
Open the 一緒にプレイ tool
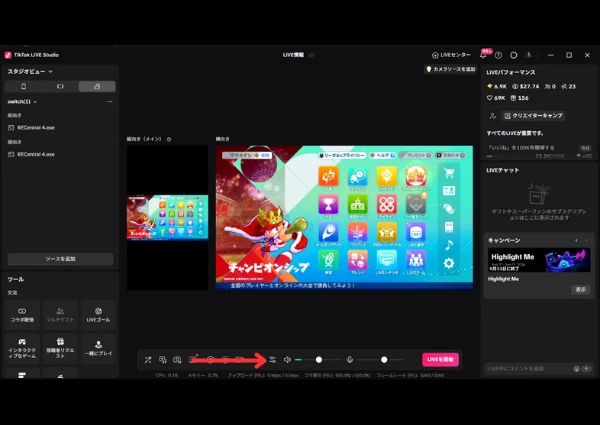[x=98, y=348]
